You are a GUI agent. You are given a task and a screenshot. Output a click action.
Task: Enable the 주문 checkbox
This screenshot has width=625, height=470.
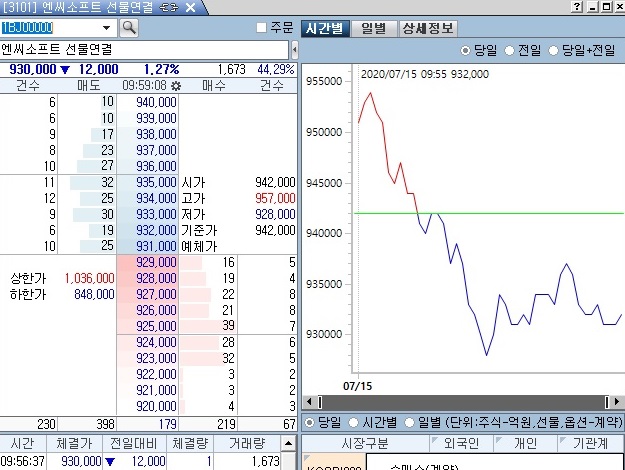pyautogui.click(x=262, y=27)
